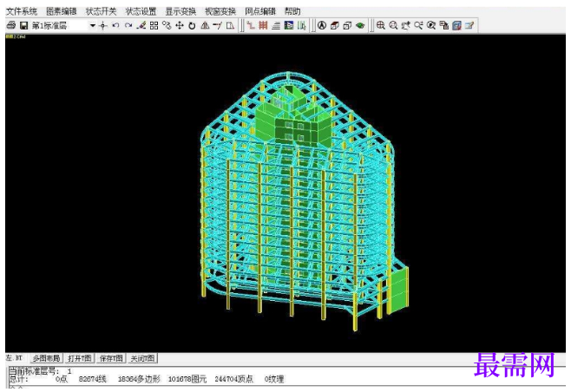Open the 帮助 menu
The image size is (571, 392).
coord(292,11)
